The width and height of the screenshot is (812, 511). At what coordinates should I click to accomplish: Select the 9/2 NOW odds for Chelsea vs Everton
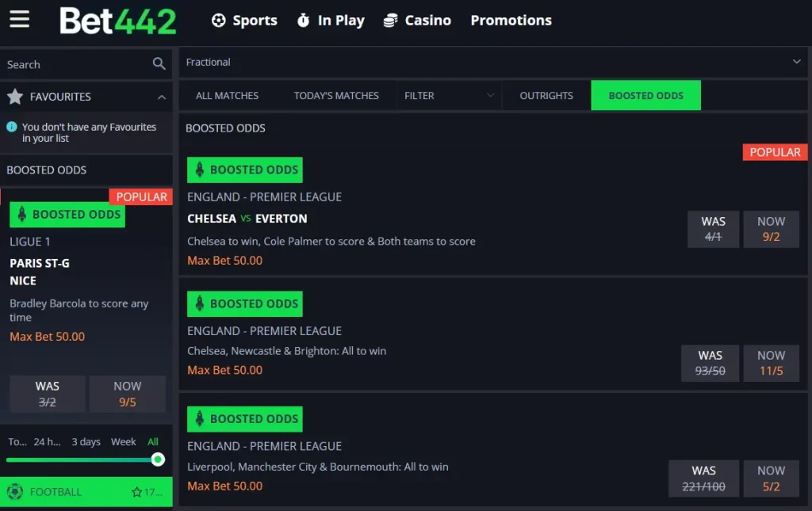pyautogui.click(x=771, y=229)
